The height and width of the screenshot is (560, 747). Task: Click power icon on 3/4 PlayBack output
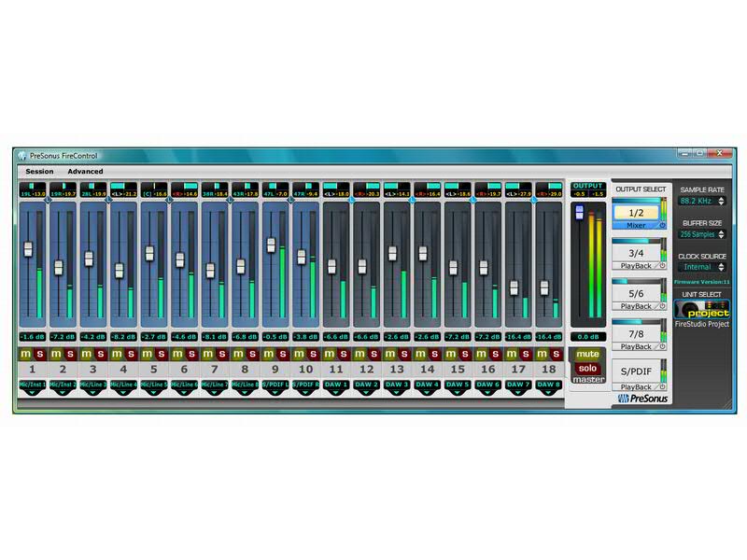pos(662,266)
